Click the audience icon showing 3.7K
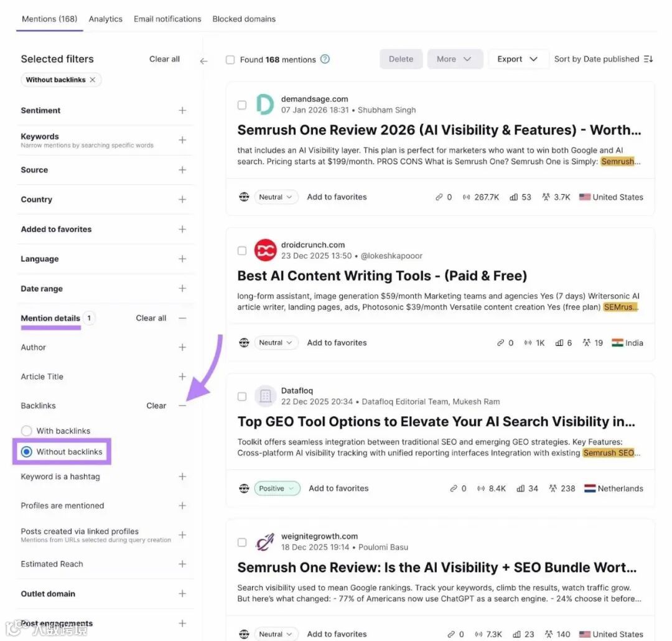The image size is (672, 641). 546,197
